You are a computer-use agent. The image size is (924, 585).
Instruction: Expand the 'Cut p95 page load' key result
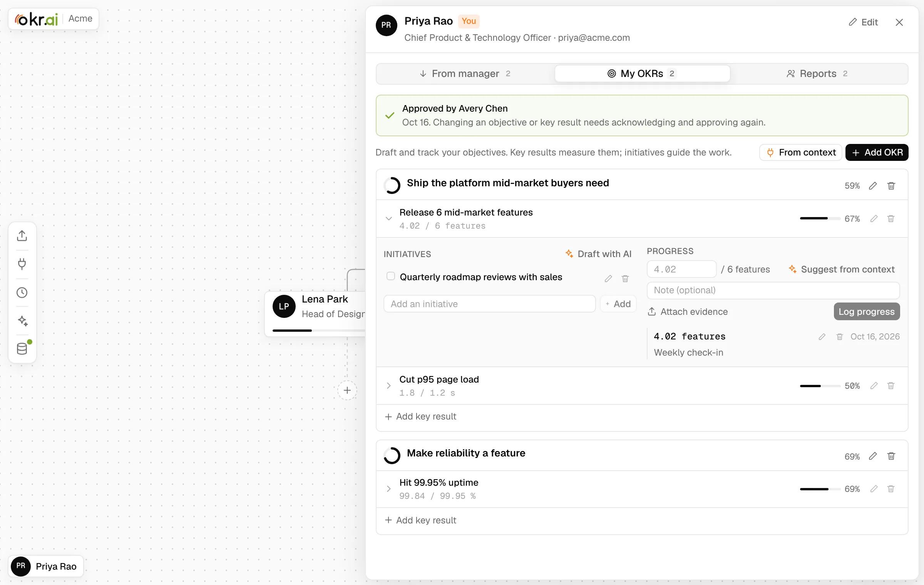point(388,386)
